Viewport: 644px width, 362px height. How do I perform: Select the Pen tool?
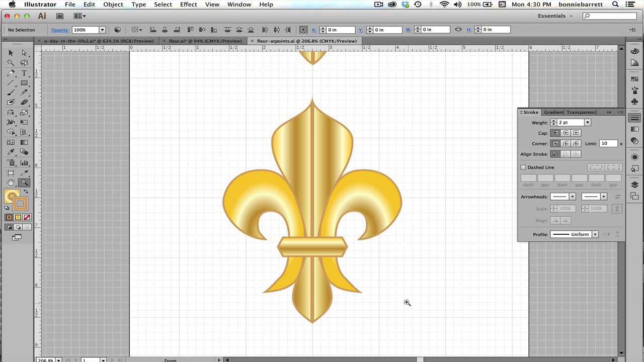click(x=11, y=73)
